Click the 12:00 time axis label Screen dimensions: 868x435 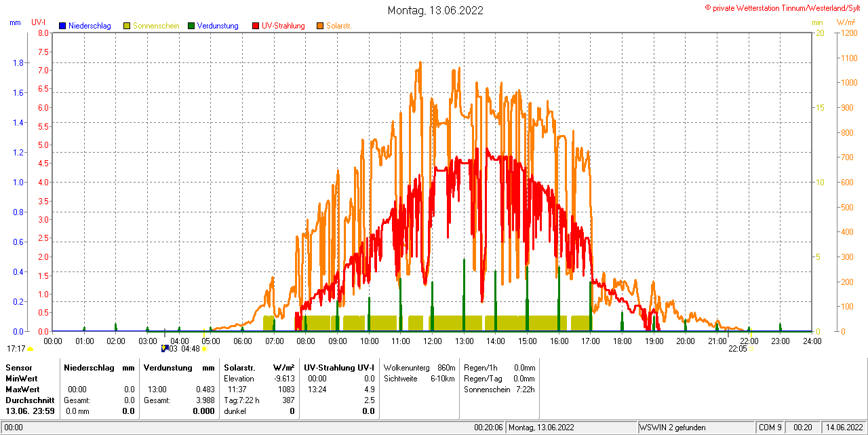point(432,341)
